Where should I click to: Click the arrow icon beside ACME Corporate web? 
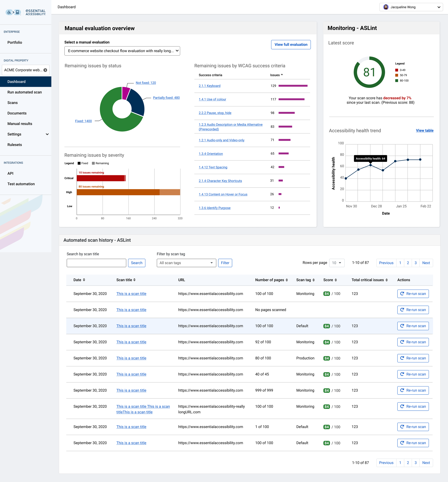point(45,70)
